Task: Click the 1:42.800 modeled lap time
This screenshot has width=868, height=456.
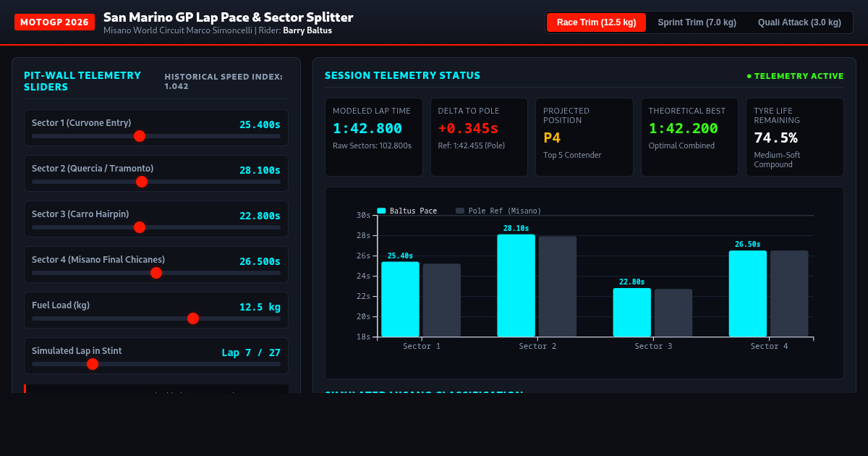Action: (367, 129)
